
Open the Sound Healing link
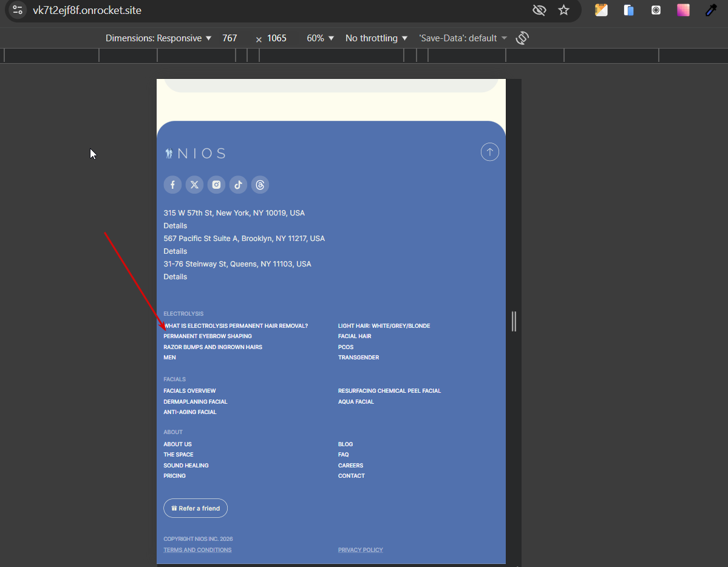point(186,465)
